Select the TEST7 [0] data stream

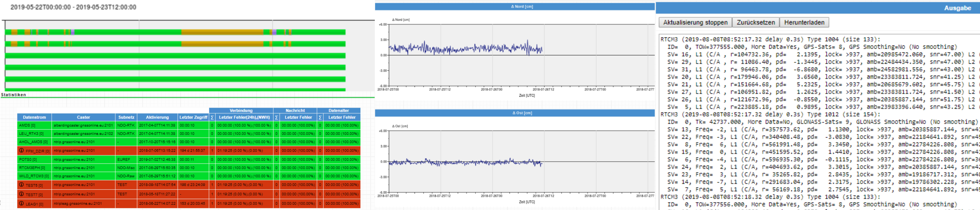(x=34, y=194)
